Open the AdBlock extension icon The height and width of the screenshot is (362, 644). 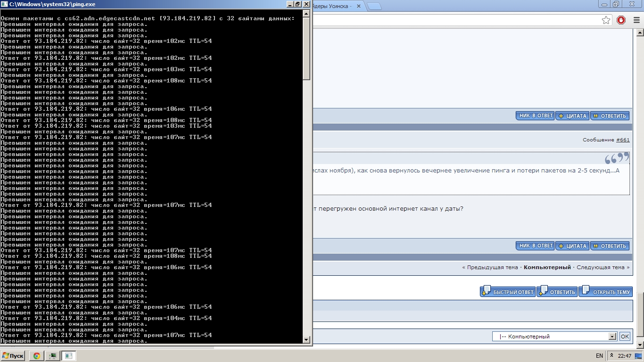[621, 20]
